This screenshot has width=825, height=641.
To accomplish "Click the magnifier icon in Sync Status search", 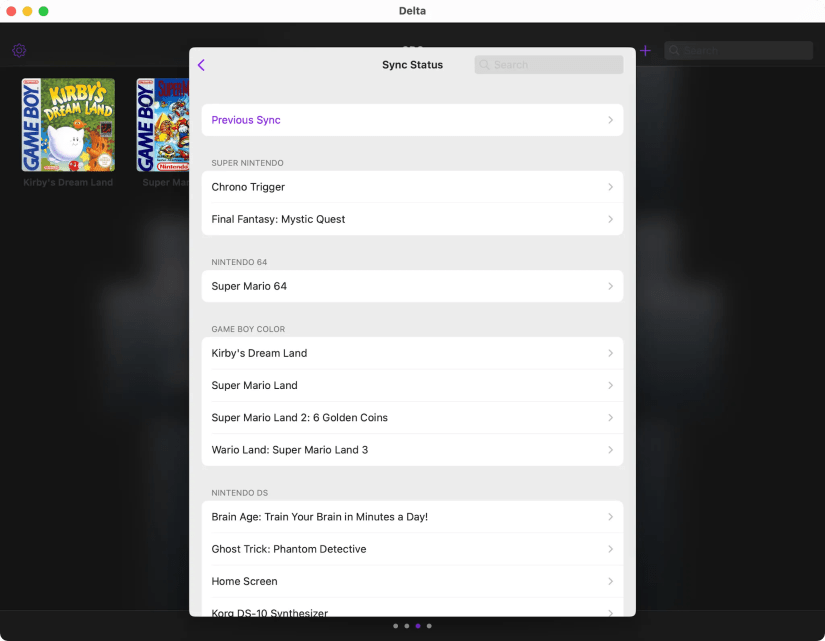I will [x=484, y=65].
